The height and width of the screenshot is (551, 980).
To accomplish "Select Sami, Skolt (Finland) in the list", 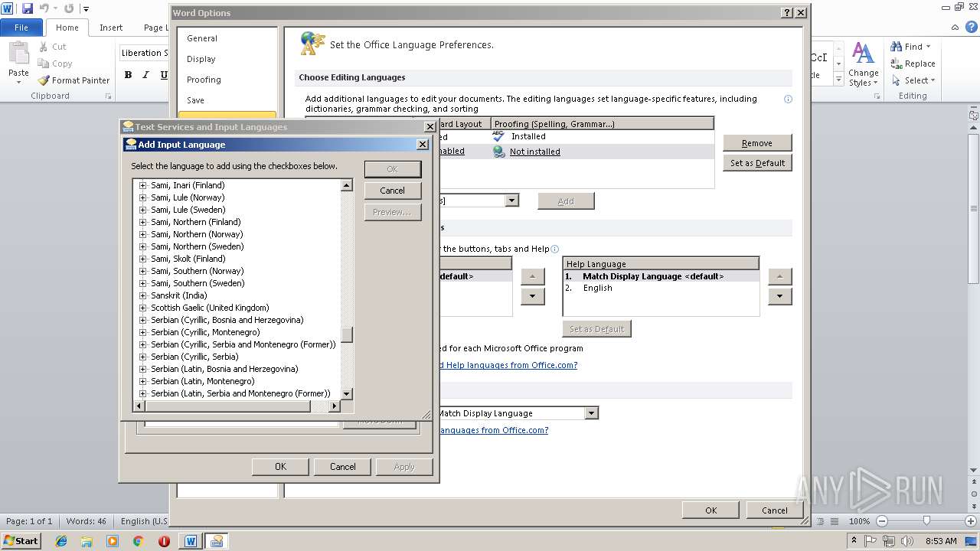I will [x=188, y=259].
